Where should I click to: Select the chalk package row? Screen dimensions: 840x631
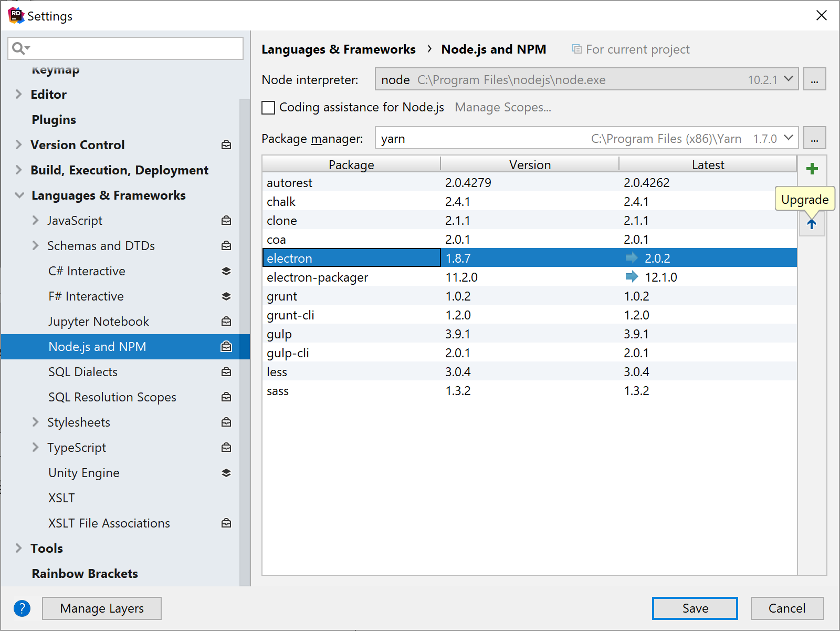[x=530, y=201]
